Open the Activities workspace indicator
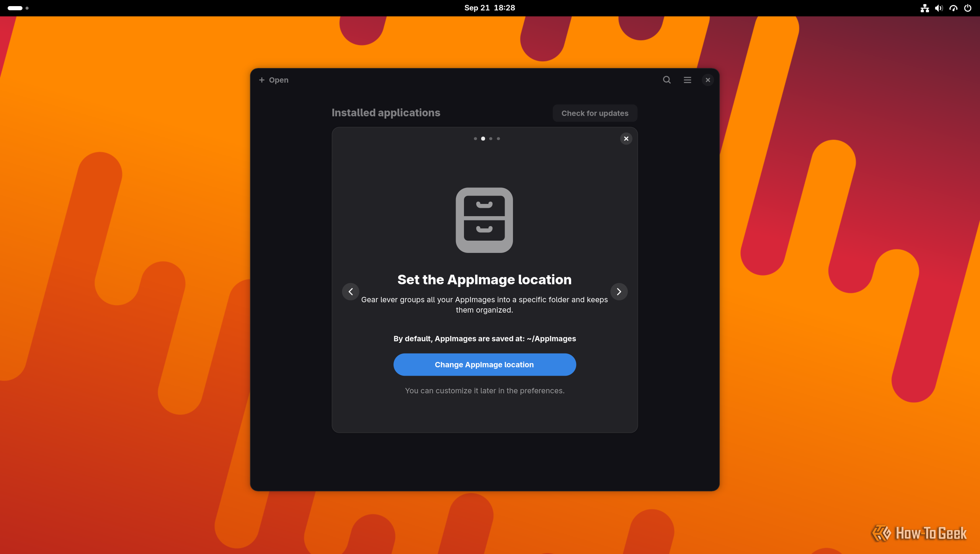The height and width of the screenshot is (554, 980). (x=18, y=8)
